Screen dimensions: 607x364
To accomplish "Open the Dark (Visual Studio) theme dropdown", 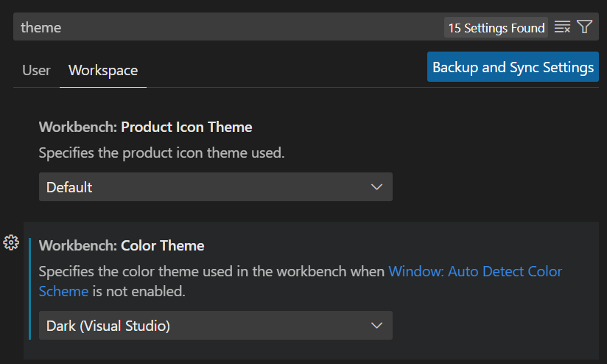I will (216, 326).
